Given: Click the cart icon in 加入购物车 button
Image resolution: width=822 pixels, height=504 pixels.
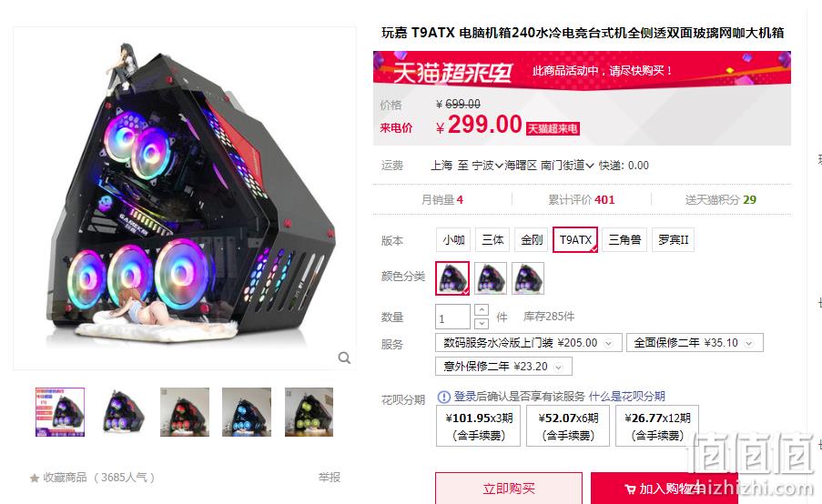Looking at the screenshot, I should coord(630,489).
